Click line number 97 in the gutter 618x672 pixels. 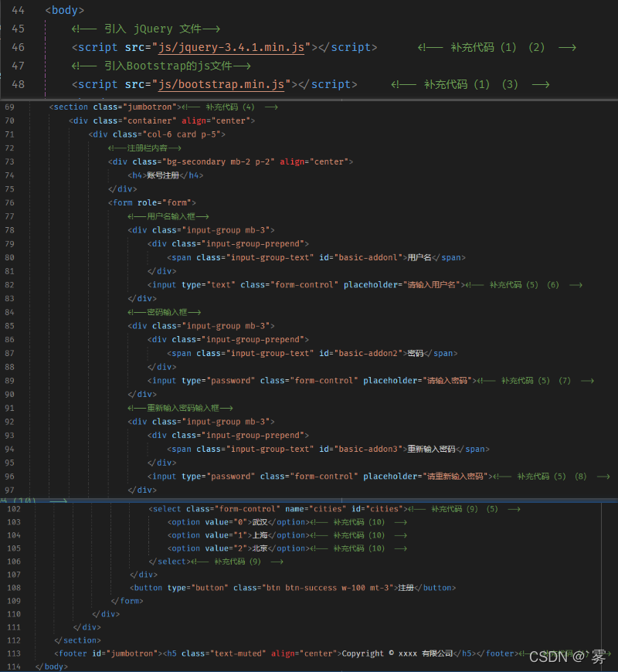(x=9, y=490)
